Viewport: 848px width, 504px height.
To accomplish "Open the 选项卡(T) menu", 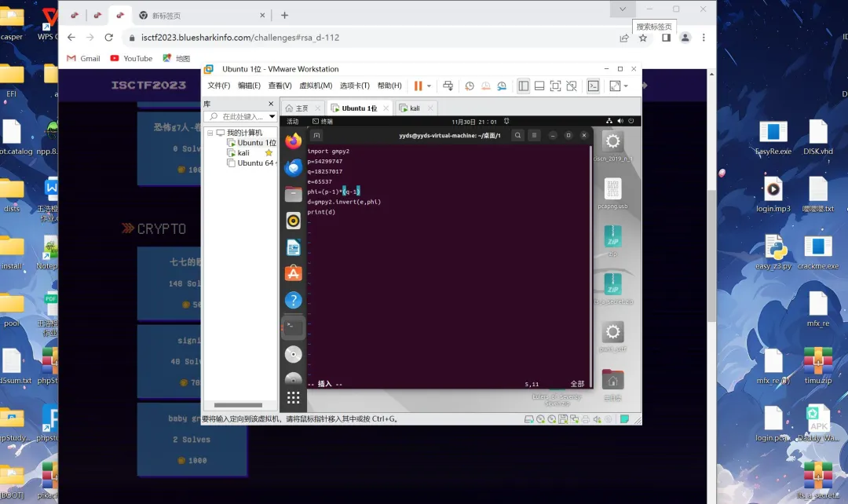I will point(354,86).
